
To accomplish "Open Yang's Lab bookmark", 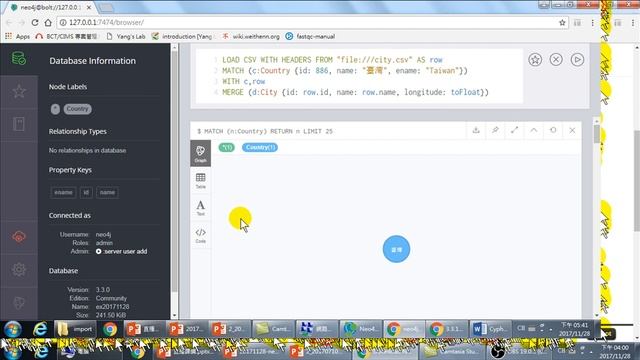I will [x=126, y=36].
